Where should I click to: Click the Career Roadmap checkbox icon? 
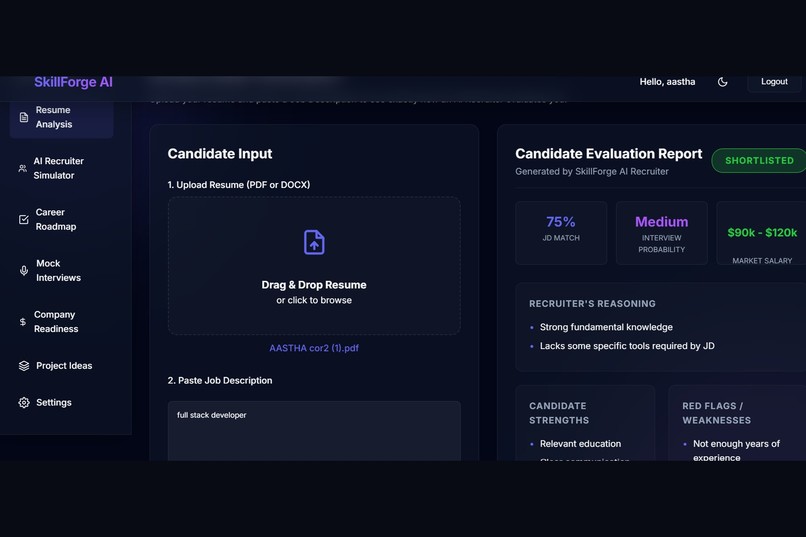pyautogui.click(x=24, y=219)
